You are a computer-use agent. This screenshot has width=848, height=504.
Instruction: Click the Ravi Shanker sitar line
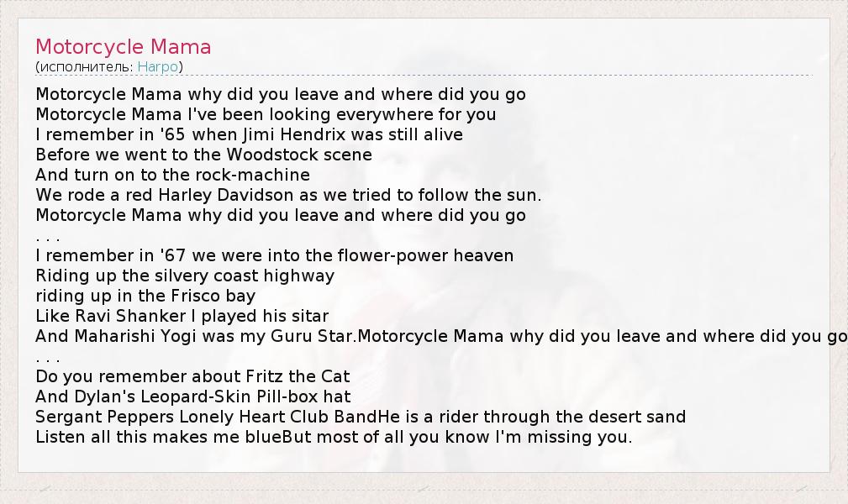[182, 316]
